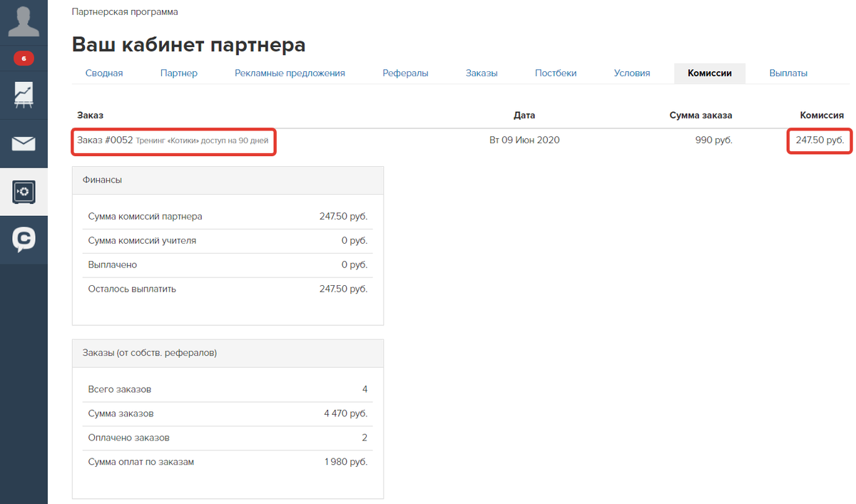Click the Ваш кабинет партнера heading
This screenshot has width=856, height=504.
[189, 44]
